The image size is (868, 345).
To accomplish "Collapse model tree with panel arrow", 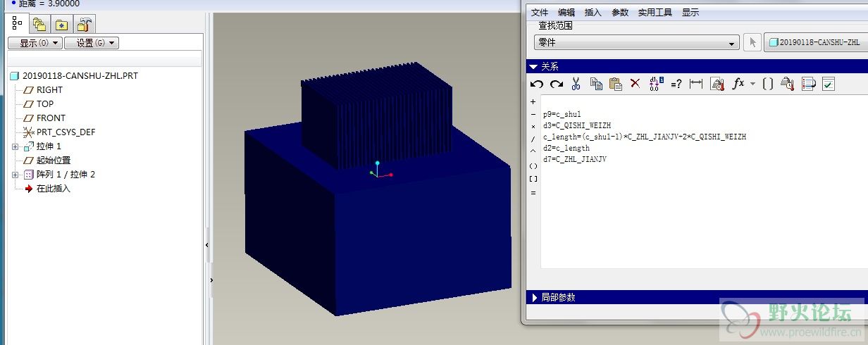I will point(207,245).
